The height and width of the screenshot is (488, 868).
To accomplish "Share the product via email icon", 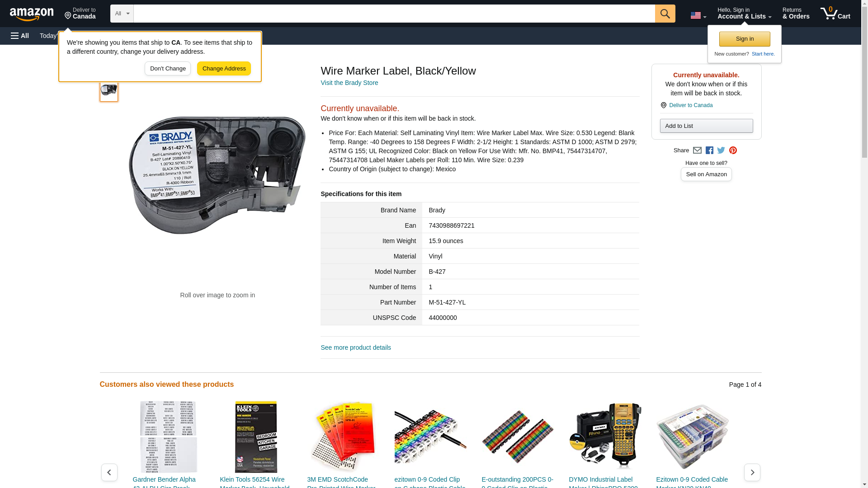I will point(697,150).
